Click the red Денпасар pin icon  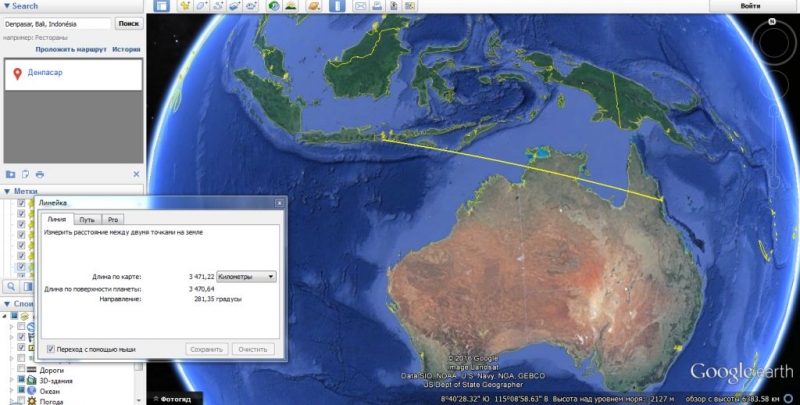[x=17, y=74]
